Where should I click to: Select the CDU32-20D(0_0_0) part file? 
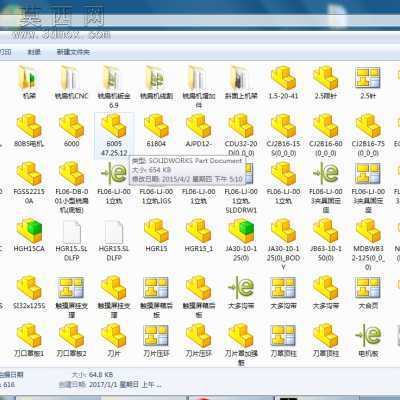(x=241, y=135)
